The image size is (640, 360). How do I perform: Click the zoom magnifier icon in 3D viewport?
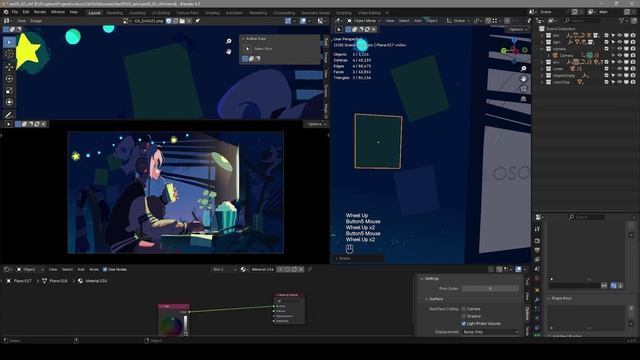click(524, 68)
